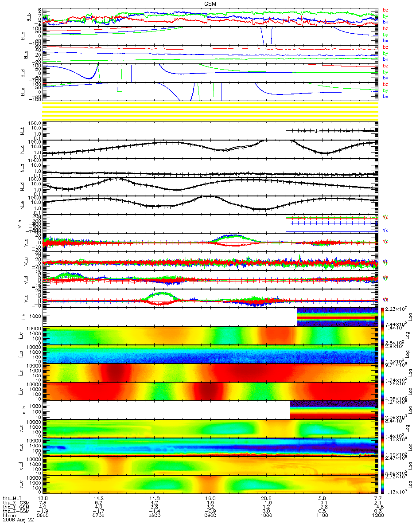This screenshot has height=532, width=412.
Task: Click the N_e density axis label
Action: click(22, 205)
